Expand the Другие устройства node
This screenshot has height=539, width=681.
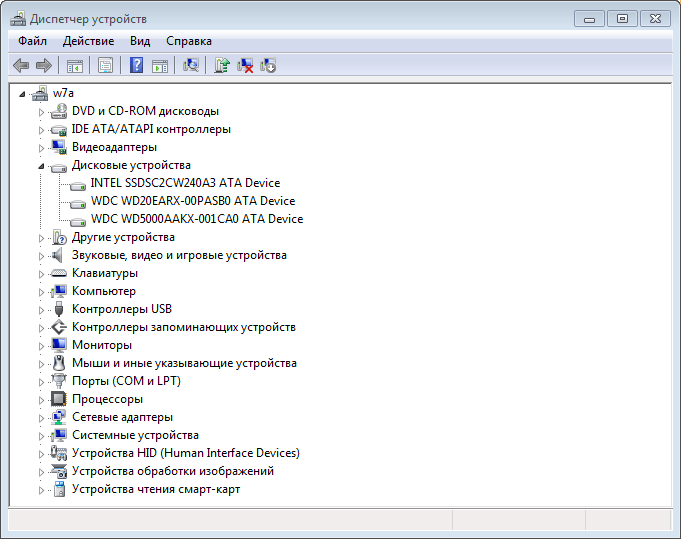tap(41, 238)
